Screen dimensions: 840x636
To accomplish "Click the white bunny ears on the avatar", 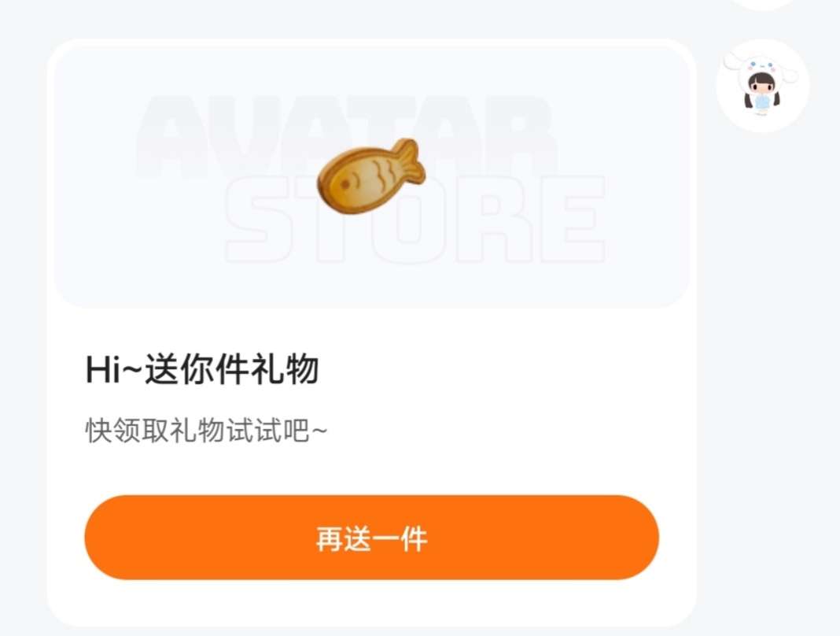I will tap(761, 67).
